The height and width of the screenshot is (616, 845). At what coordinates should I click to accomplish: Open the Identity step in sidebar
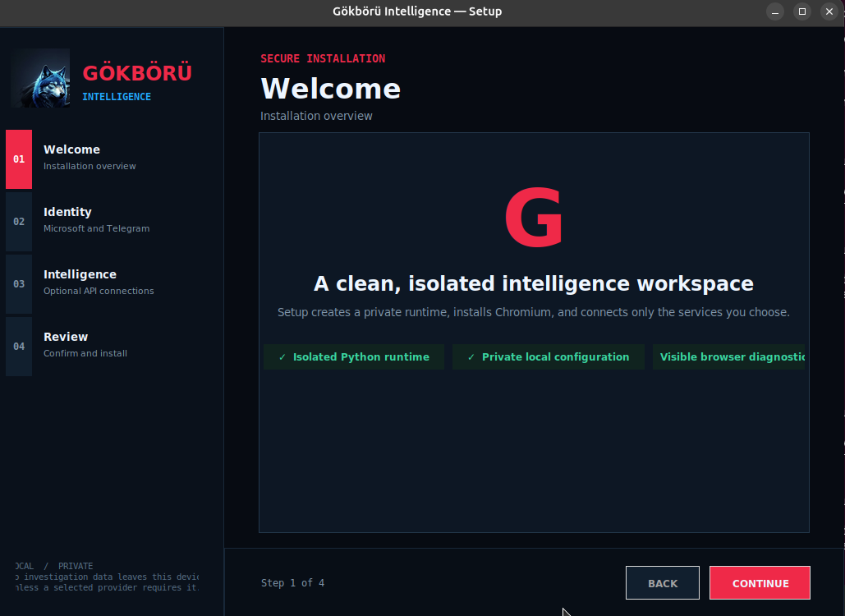(112, 222)
